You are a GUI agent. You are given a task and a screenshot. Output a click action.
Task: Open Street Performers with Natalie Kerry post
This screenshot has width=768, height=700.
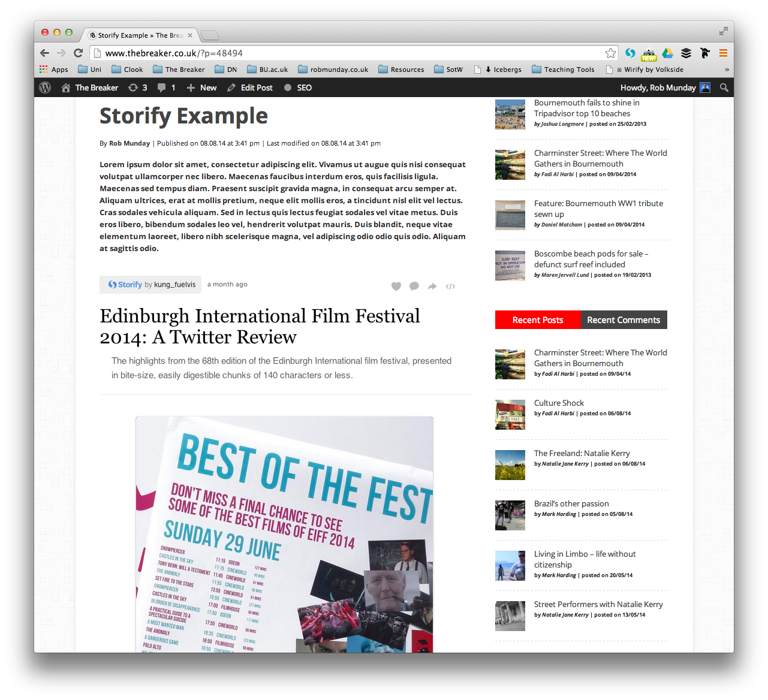pyautogui.click(x=598, y=604)
